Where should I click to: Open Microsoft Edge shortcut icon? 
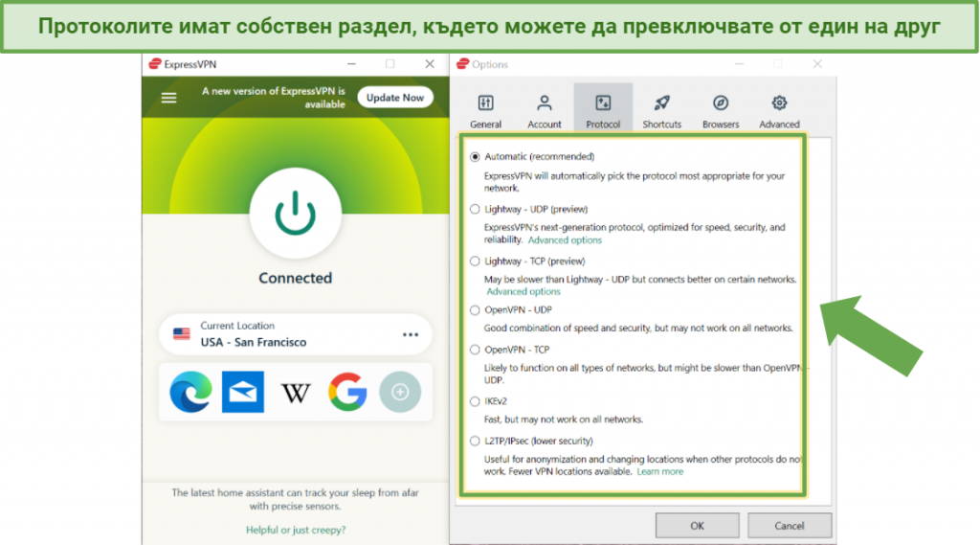(190, 392)
